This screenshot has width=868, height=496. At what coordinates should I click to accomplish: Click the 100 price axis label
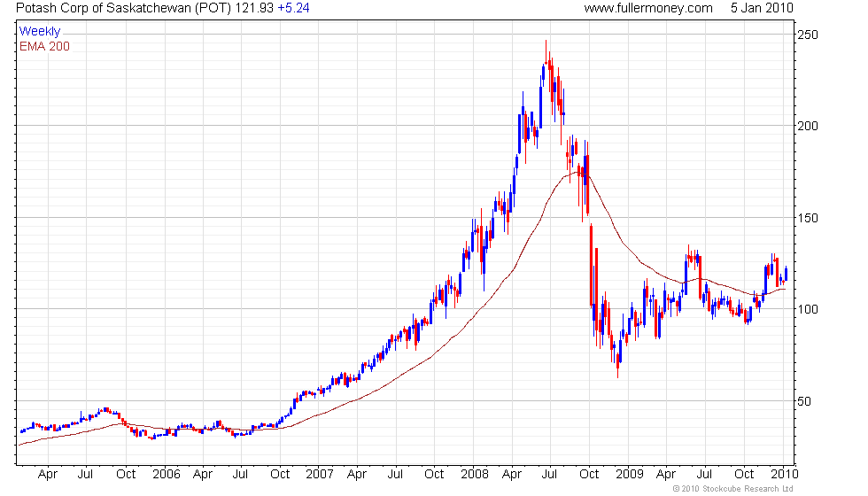(x=808, y=309)
